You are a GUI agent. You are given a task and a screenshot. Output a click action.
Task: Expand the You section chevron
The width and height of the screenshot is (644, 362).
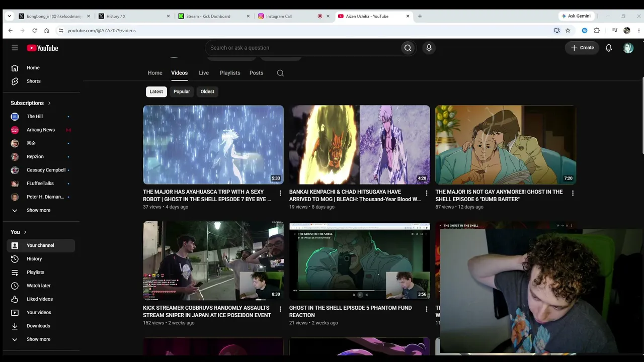click(x=25, y=232)
